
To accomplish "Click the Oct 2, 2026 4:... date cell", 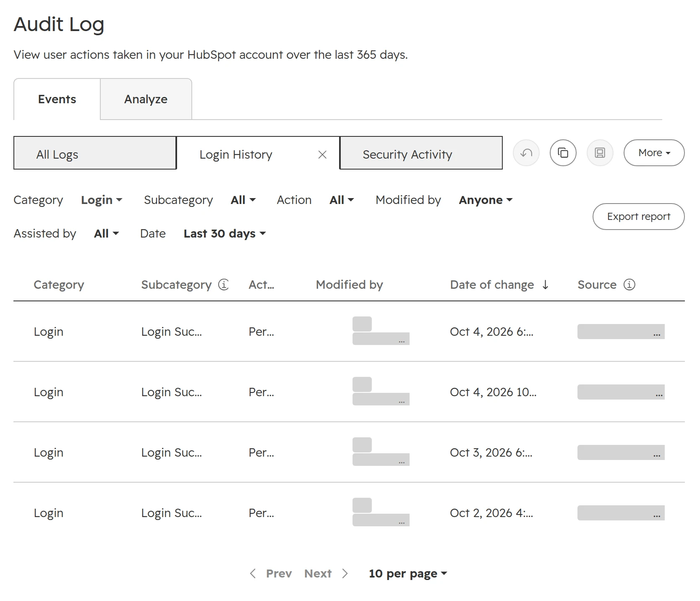I will click(x=491, y=513).
